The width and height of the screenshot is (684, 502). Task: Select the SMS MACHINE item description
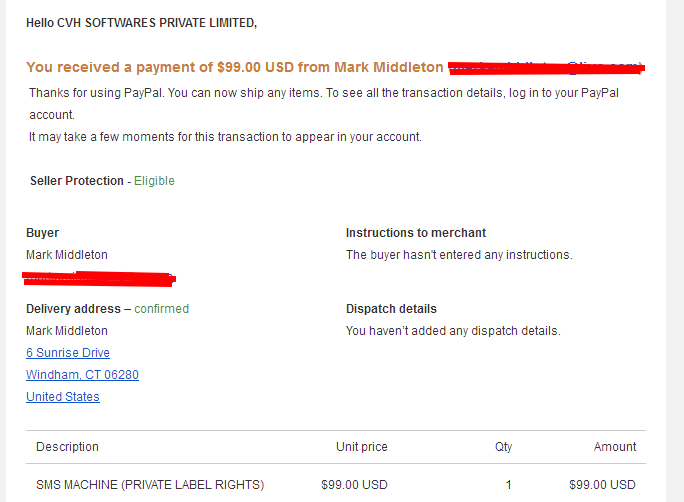pyautogui.click(x=150, y=485)
